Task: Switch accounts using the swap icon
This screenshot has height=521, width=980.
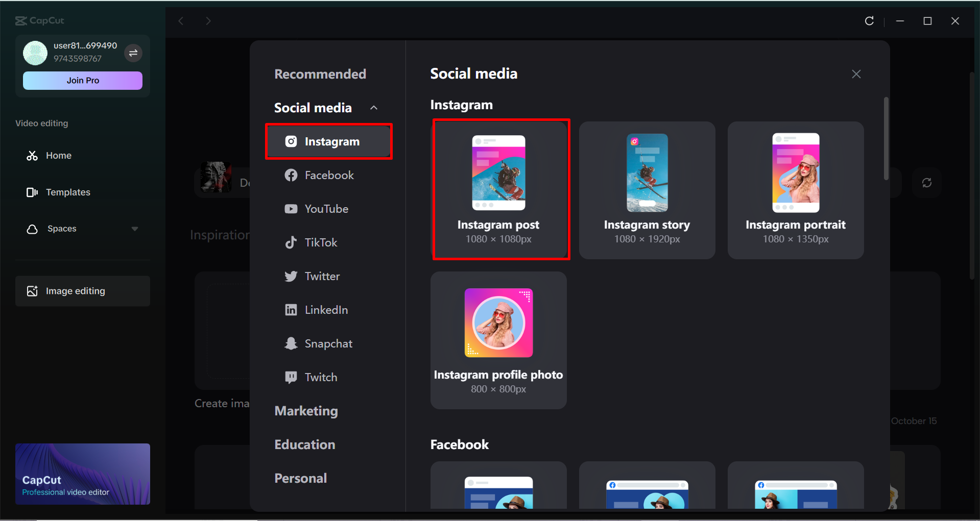Action: tap(133, 53)
